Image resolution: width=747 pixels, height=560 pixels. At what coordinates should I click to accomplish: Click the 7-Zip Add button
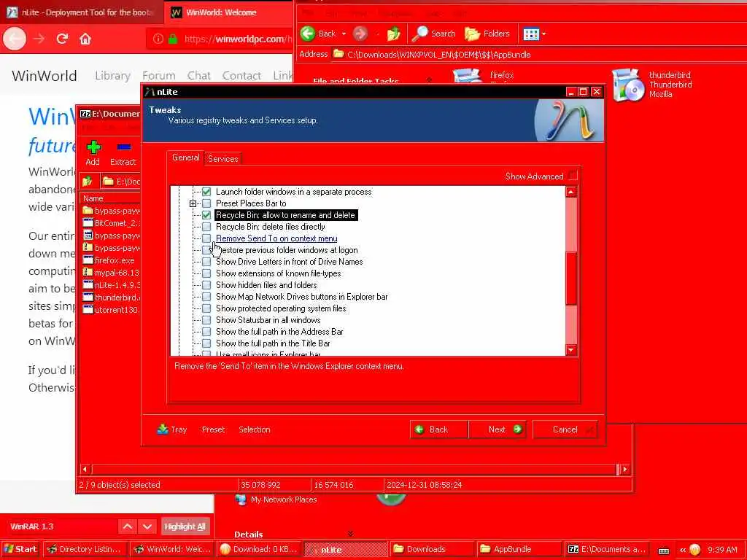[93, 153]
